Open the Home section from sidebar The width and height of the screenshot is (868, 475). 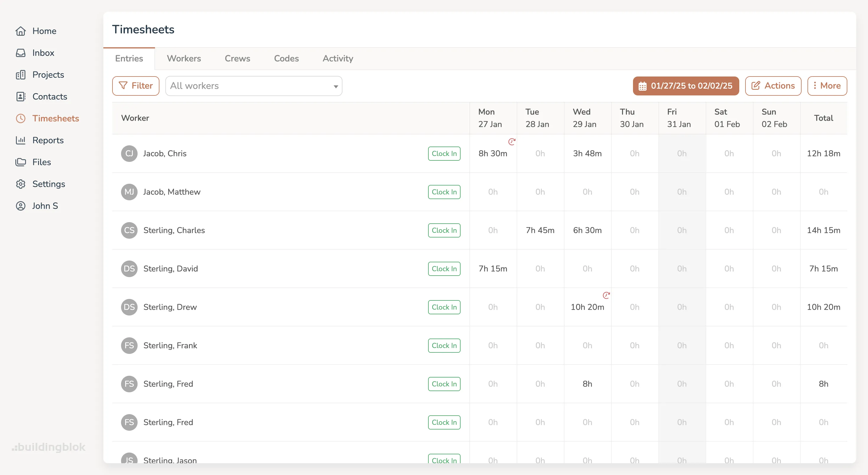tap(21, 31)
